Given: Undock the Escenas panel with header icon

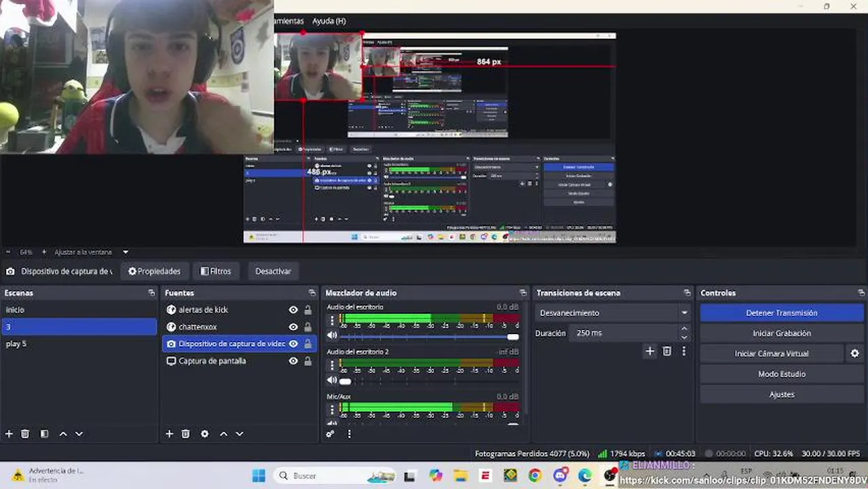Looking at the screenshot, I should coord(151,293).
